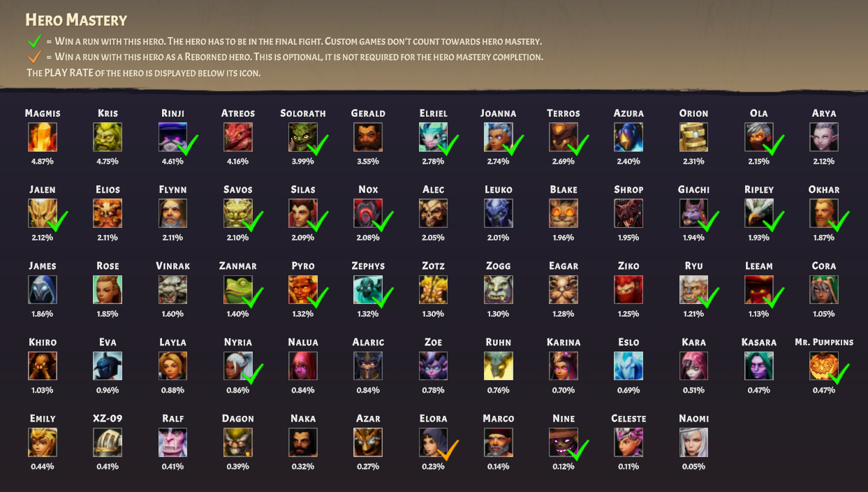The width and height of the screenshot is (868, 492).
Task: Pick the James hooded hero icon
Action: (43, 289)
